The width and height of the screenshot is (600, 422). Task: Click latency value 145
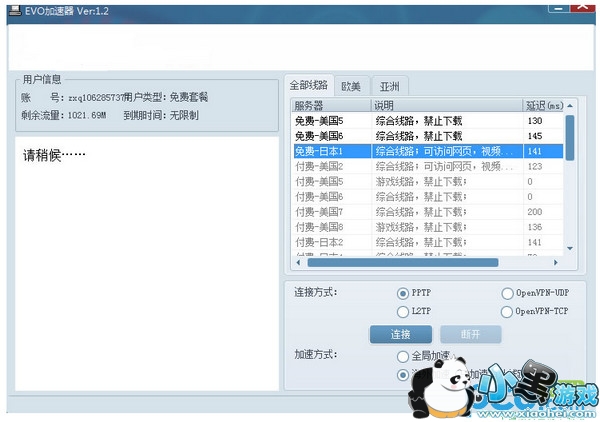[535, 136]
